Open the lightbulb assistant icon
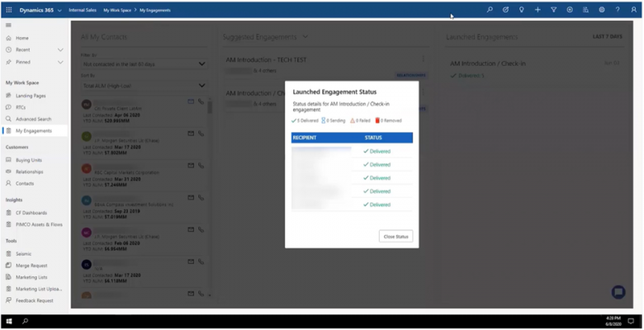The width and height of the screenshot is (644, 330). (521, 10)
